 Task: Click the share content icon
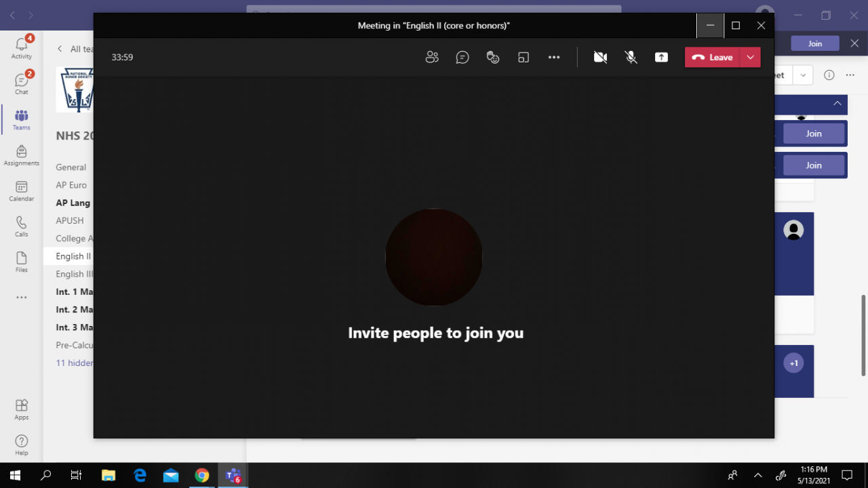coord(661,58)
